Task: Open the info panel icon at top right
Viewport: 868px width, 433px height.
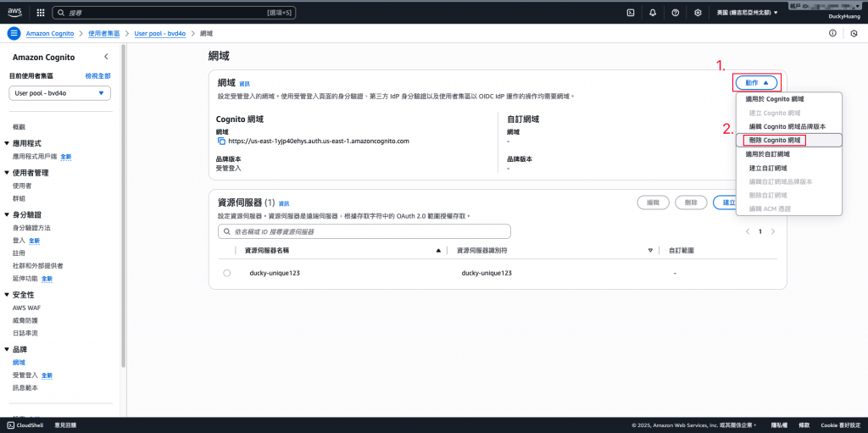Action: 832,33
